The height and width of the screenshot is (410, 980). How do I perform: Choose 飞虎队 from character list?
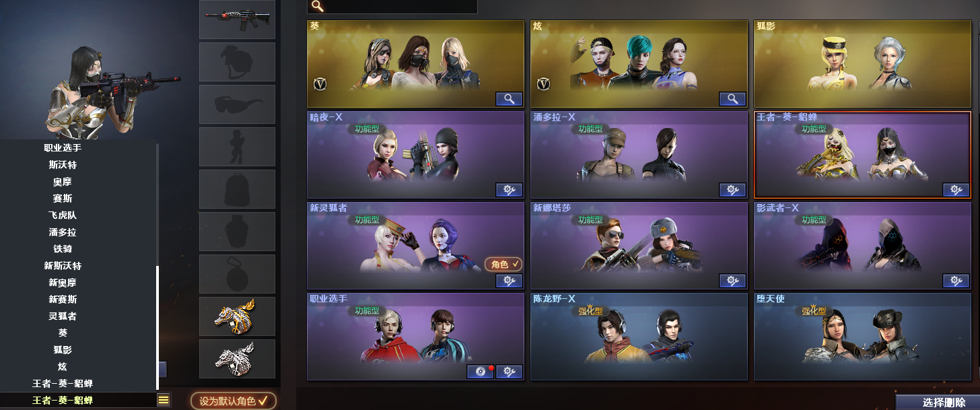tap(63, 215)
